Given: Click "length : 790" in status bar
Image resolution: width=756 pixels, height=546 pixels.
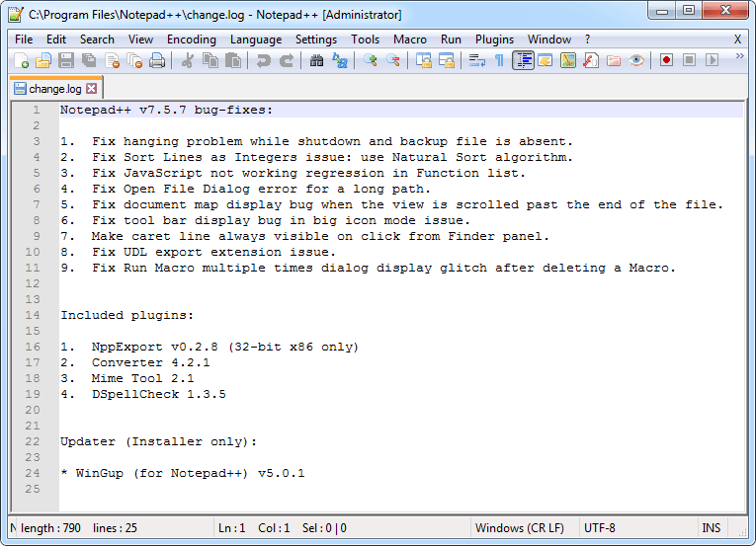Looking at the screenshot, I should [50, 528].
